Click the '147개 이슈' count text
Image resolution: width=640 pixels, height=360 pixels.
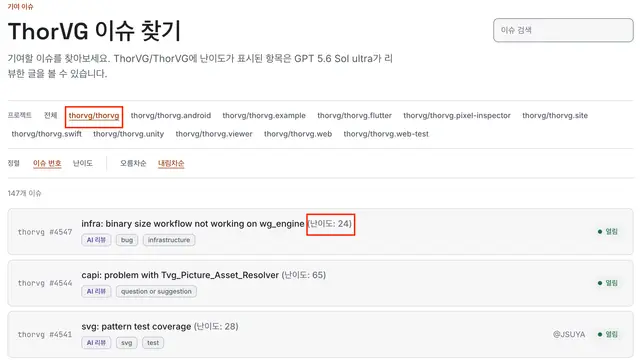(x=24, y=193)
